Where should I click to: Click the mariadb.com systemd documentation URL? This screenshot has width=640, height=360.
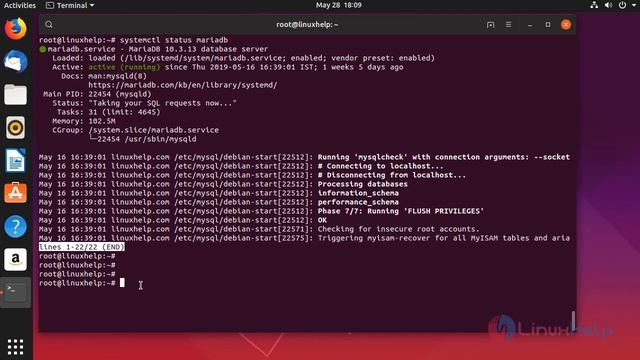tap(182, 85)
